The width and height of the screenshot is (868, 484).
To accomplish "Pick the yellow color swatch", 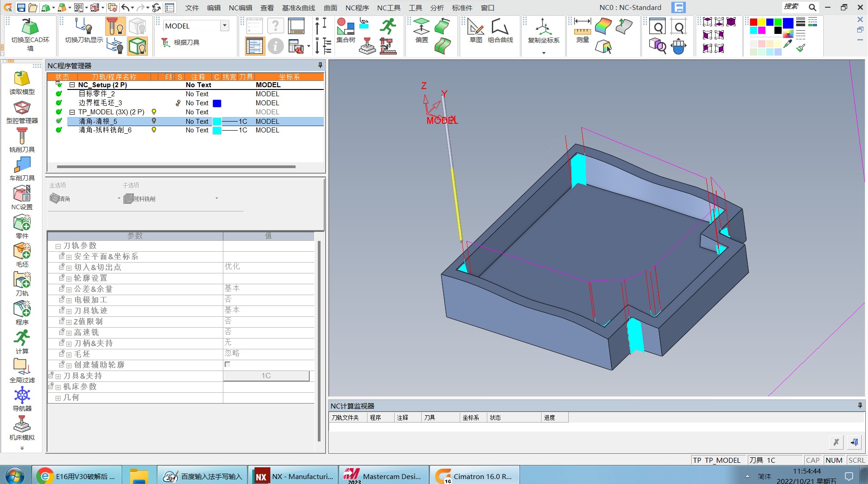I will (762, 22).
